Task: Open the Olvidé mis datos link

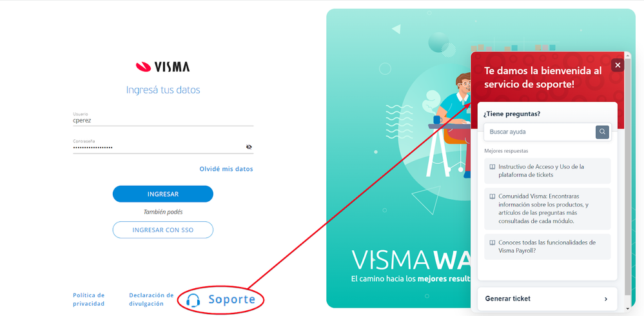Action: (x=226, y=169)
